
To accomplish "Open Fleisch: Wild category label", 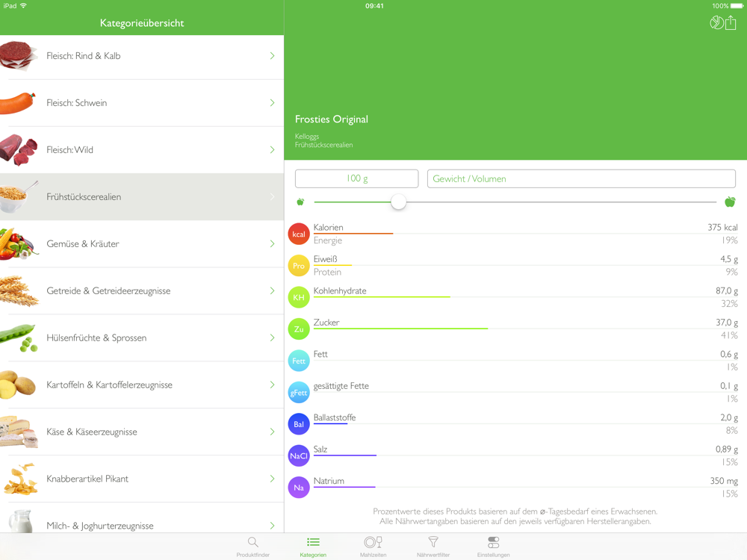I will coord(69,149).
